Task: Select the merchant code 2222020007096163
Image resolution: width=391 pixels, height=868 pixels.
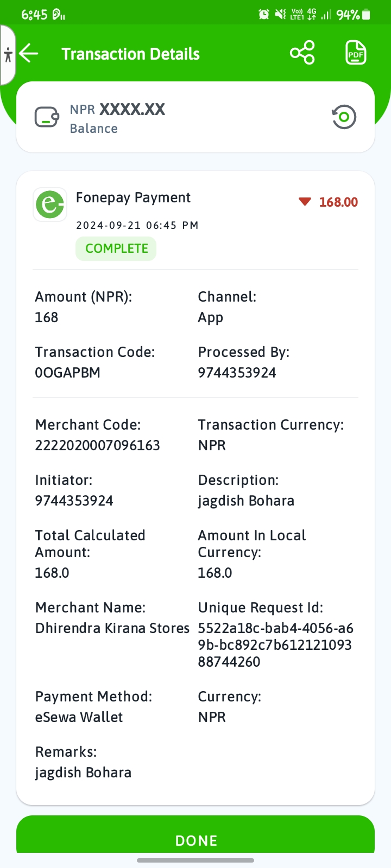Action: (98, 445)
